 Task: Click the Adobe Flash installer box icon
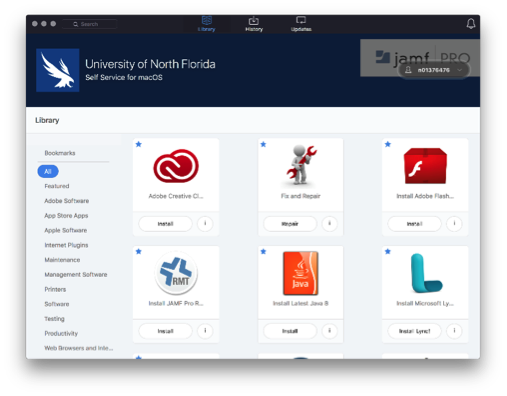tap(425, 166)
